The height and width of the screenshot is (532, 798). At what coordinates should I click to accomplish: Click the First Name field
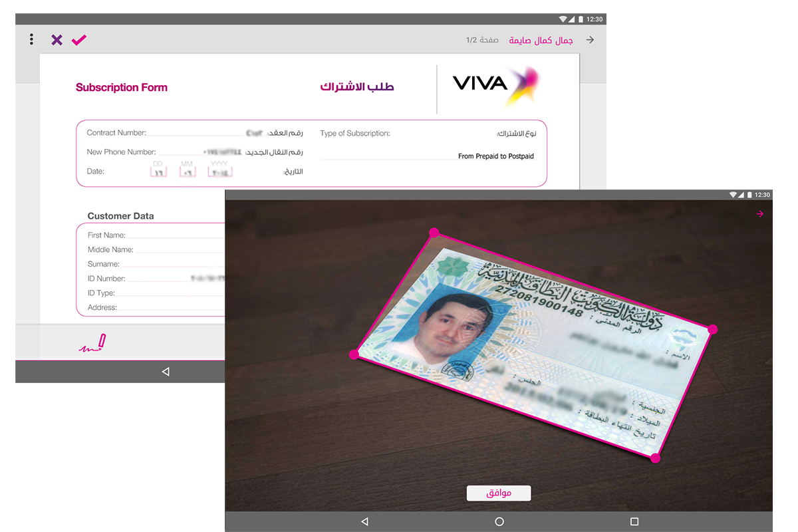tap(176, 235)
